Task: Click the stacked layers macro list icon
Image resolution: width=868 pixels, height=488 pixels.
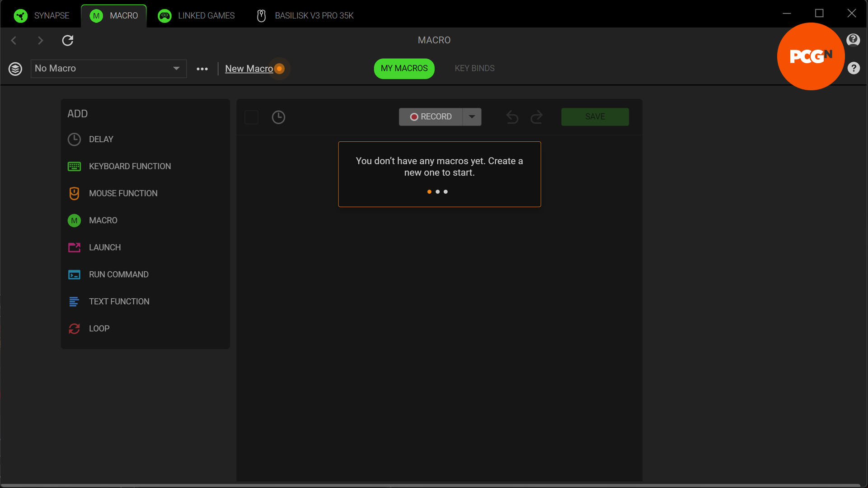Action: click(x=15, y=69)
